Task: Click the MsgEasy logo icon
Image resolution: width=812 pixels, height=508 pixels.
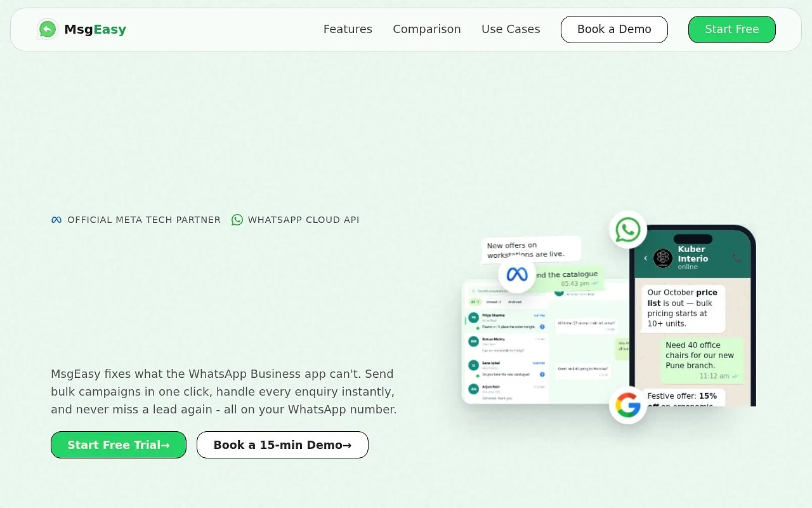Action: [x=48, y=29]
